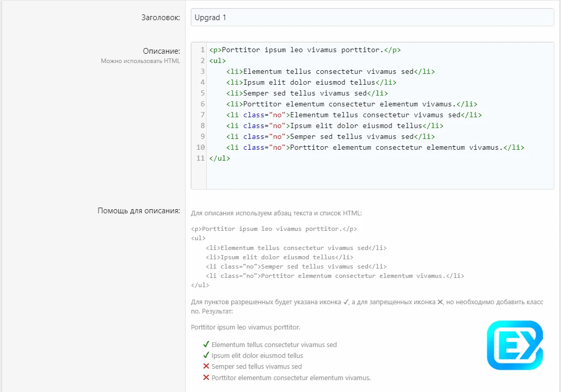This screenshot has height=392, width=561.
Task: Focus the Заголовок field containing Upgrad 1
Action: [x=372, y=18]
